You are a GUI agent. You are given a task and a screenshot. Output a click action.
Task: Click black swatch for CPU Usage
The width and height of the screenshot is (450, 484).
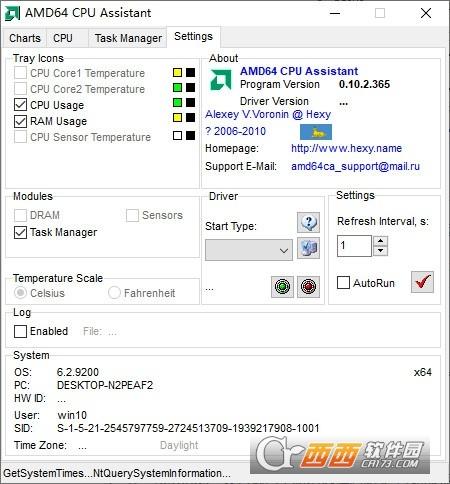(x=190, y=103)
